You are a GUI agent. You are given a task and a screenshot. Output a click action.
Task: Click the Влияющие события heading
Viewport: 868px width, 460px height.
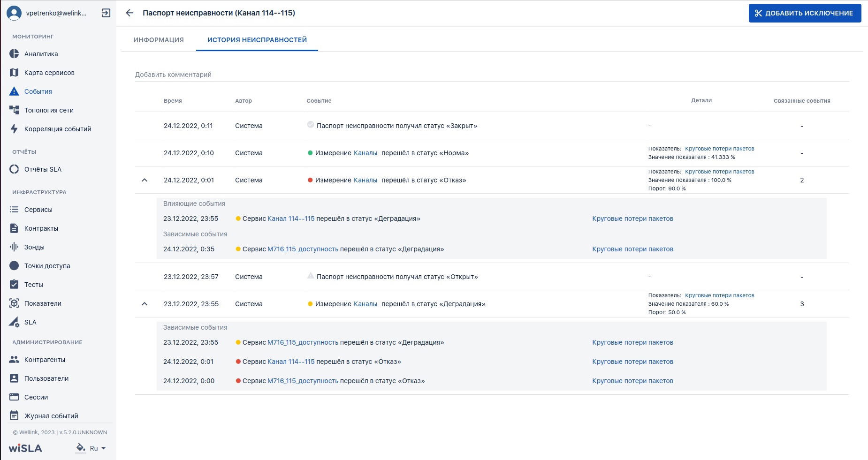[194, 204]
